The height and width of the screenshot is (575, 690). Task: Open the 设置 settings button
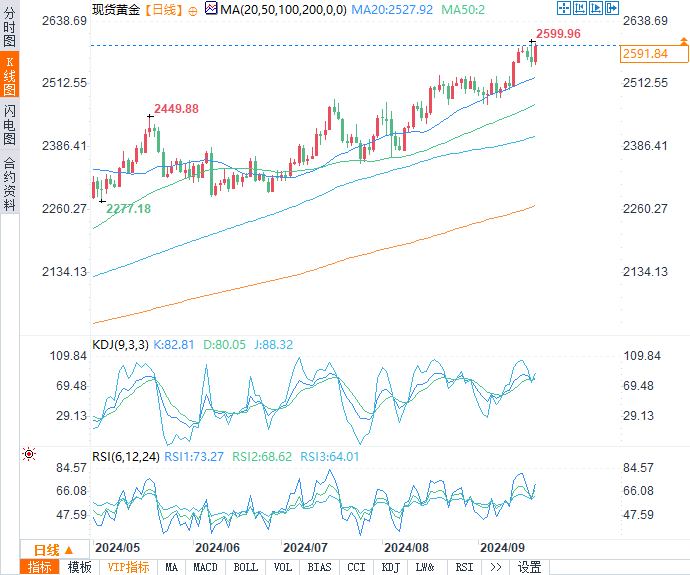point(529,567)
